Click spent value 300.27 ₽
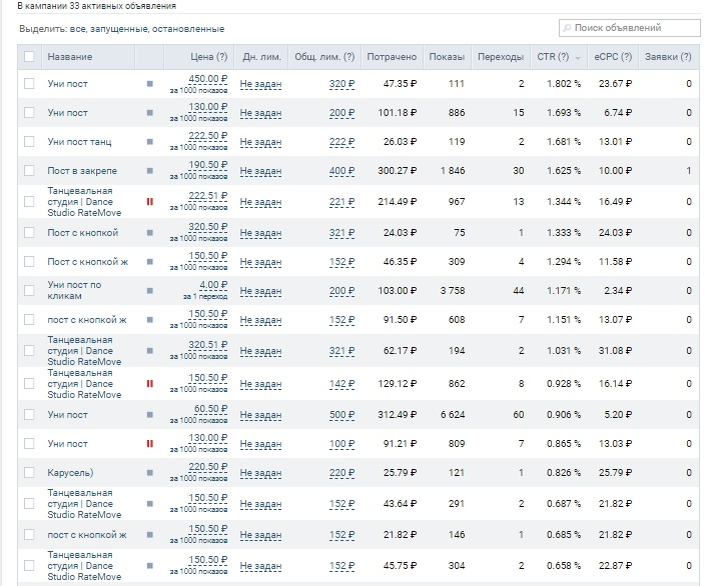Viewport: 705px width, 586px height. (x=397, y=171)
